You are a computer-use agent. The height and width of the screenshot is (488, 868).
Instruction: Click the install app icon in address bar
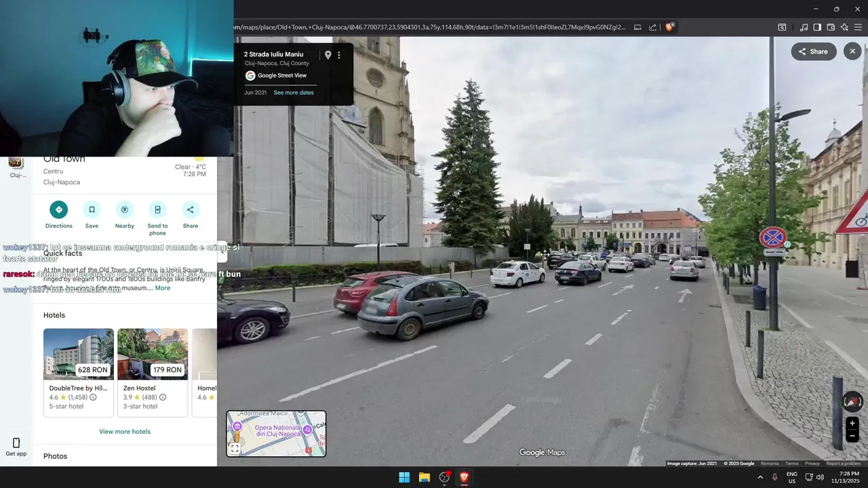pyautogui.click(x=637, y=27)
